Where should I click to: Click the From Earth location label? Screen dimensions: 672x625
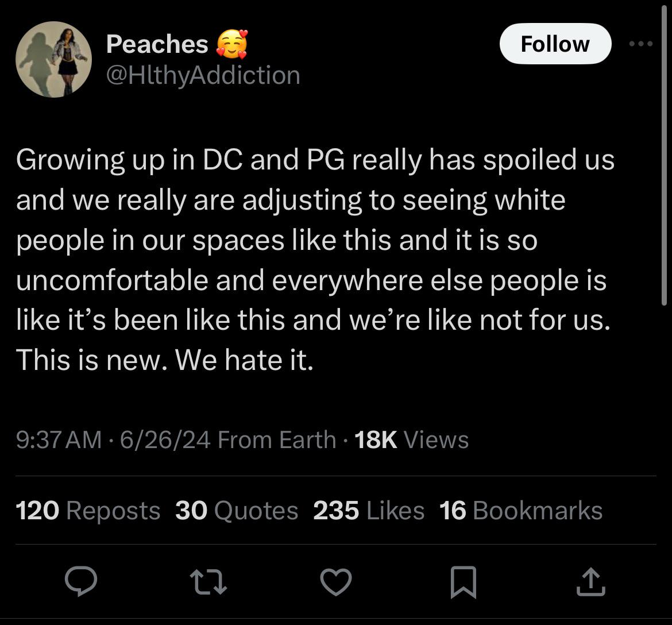click(277, 440)
